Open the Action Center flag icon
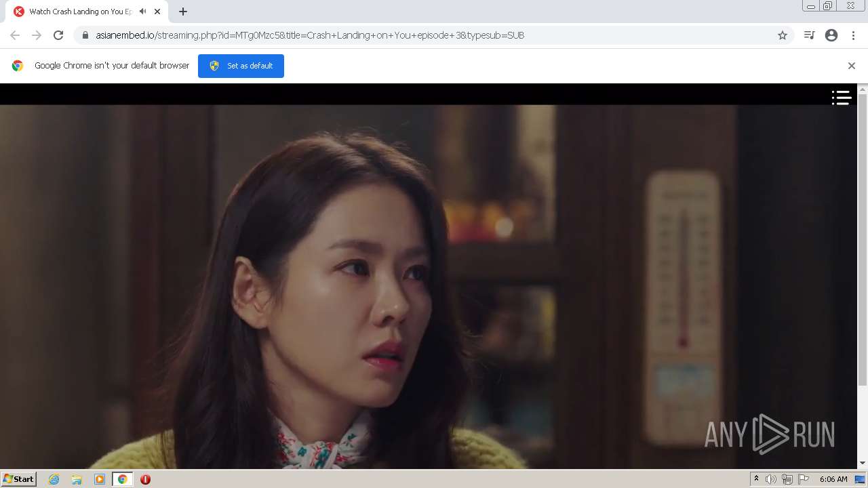 (x=804, y=479)
